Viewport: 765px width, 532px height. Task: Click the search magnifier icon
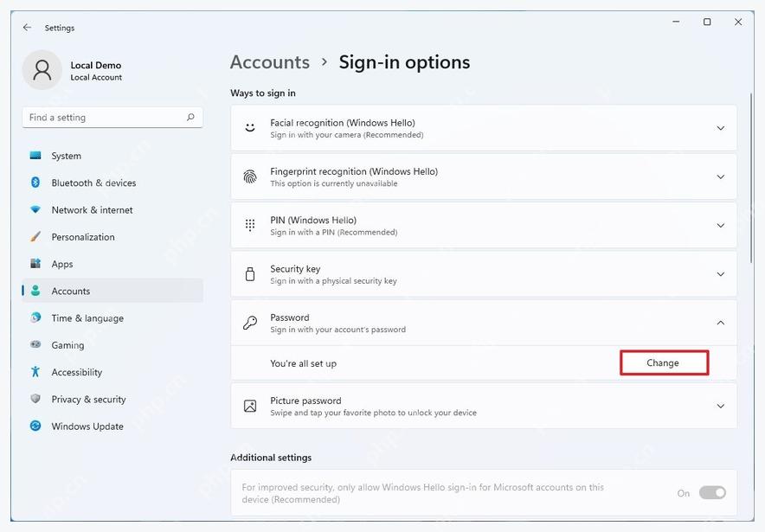tap(190, 117)
